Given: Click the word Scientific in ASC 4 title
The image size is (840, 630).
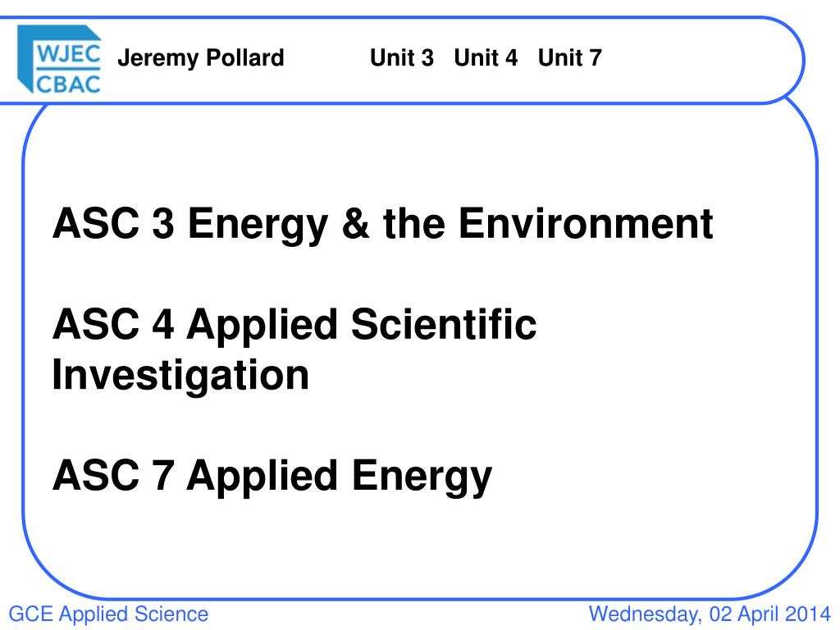Looking at the screenshot, I should click(x=444, y=324).
